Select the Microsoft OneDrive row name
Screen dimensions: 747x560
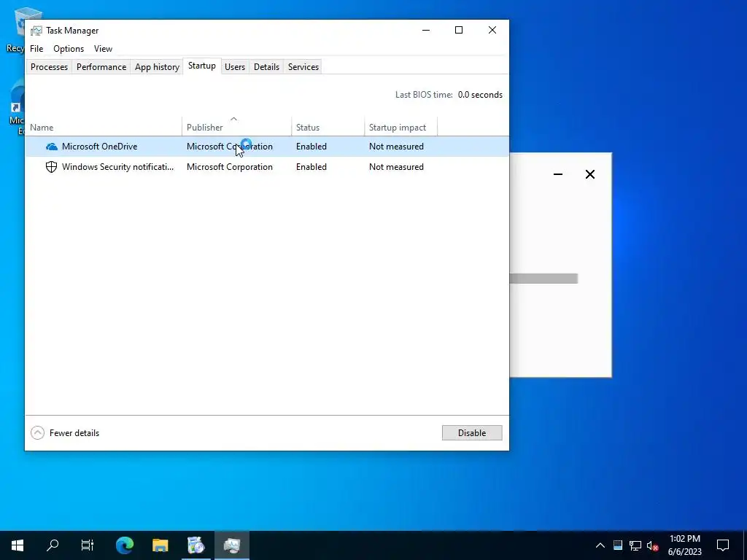click(x=99, y=147)
